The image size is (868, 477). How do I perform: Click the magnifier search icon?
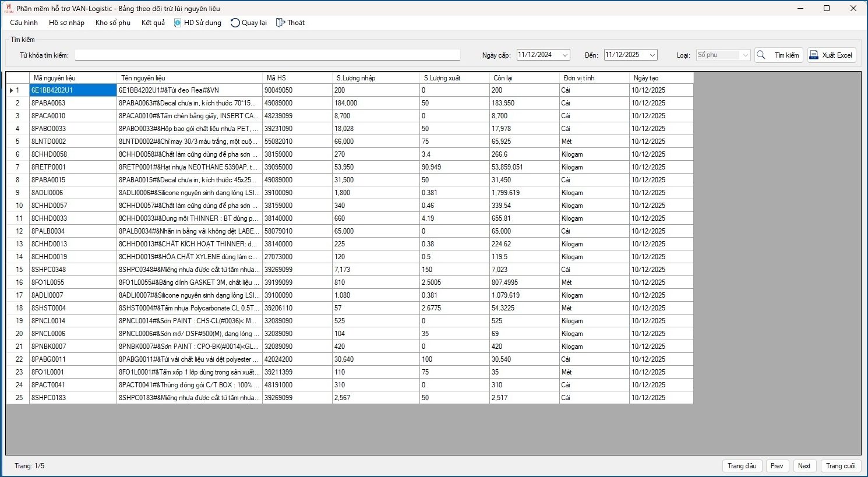(761, 55)
